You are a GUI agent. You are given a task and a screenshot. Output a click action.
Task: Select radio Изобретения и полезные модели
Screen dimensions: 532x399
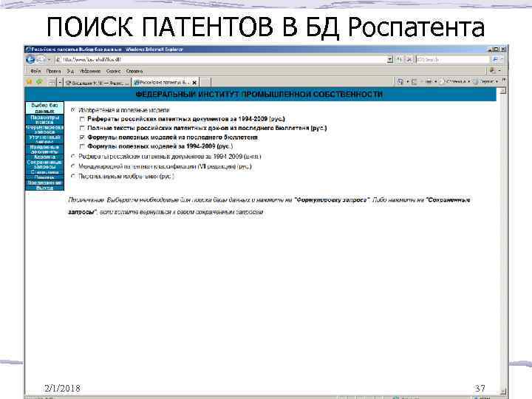click(73, 110)
